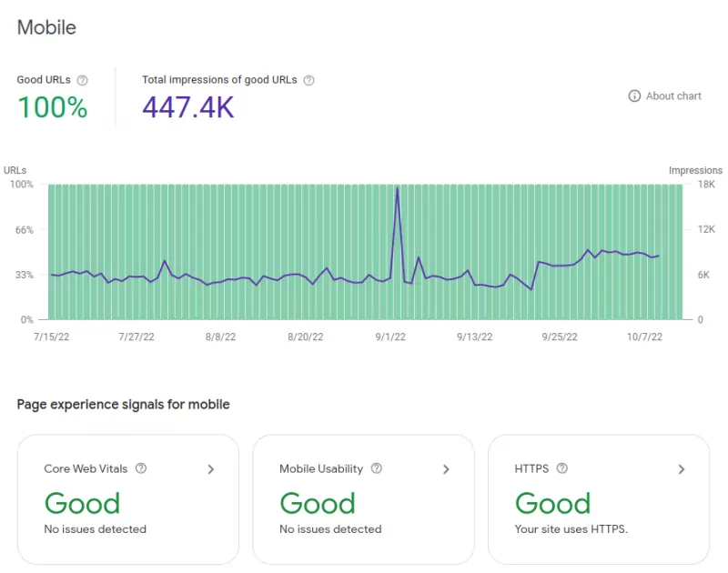Expand the Mobile Usability card chevron

tap(446, 470)
